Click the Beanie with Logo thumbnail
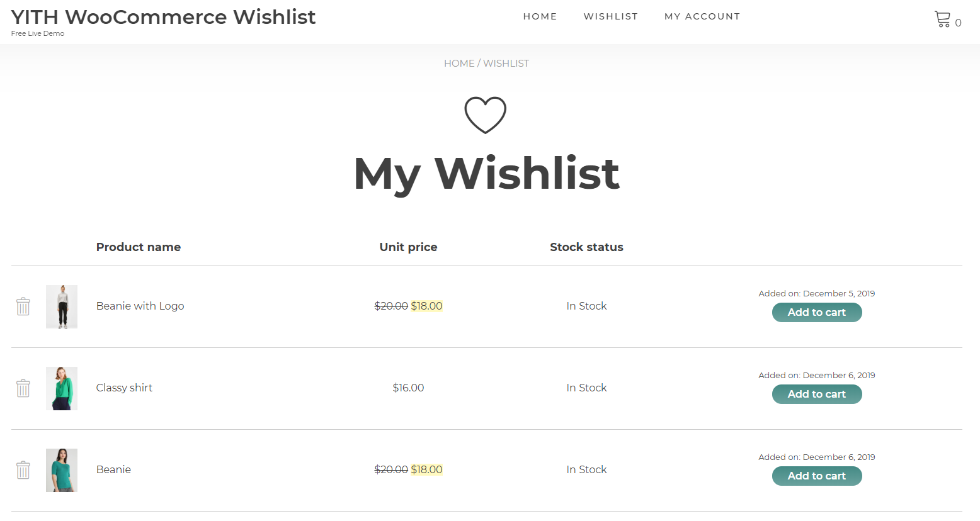980x521 pixels. click(x=61, y=306)
